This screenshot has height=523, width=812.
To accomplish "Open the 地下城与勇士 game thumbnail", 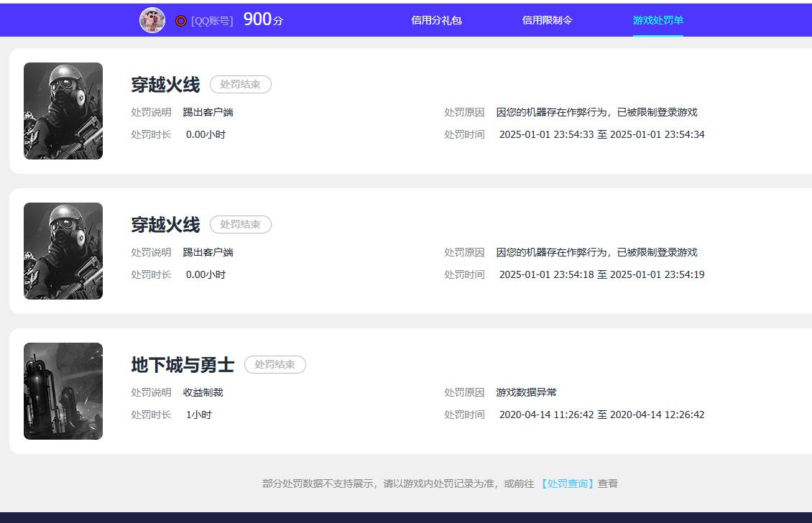I will [x=63, y=391].
